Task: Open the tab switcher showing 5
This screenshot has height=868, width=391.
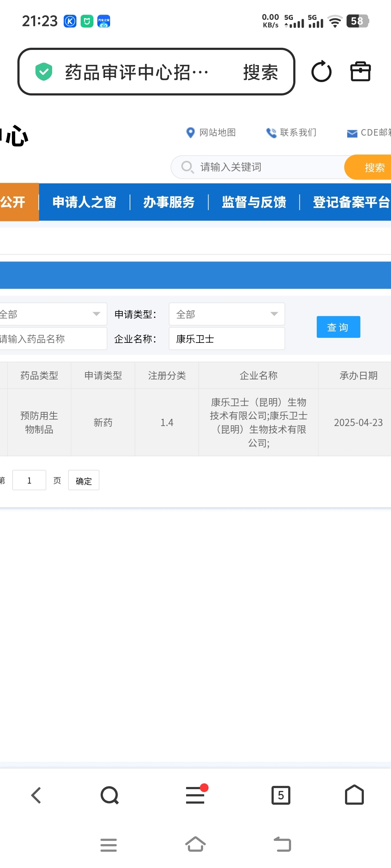Action: pyautogui.click(x=281, y=795)
